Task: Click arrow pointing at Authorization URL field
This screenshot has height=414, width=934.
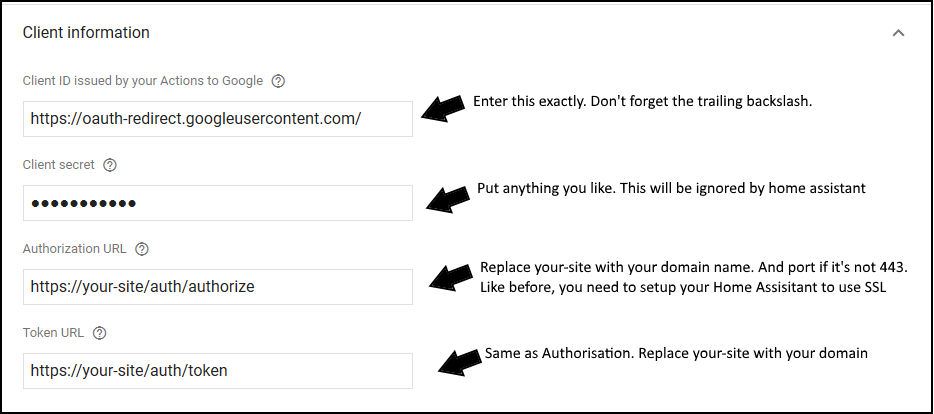Action: point(451,276)
